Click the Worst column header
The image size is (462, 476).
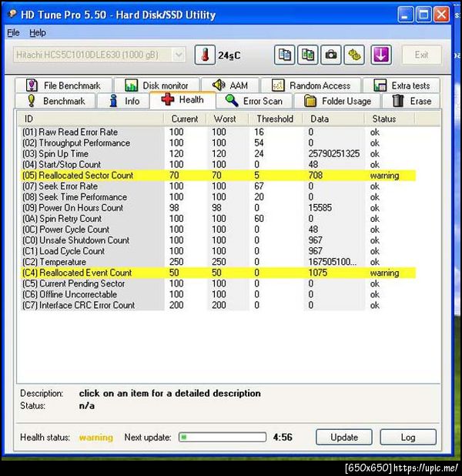click(227, 119)
